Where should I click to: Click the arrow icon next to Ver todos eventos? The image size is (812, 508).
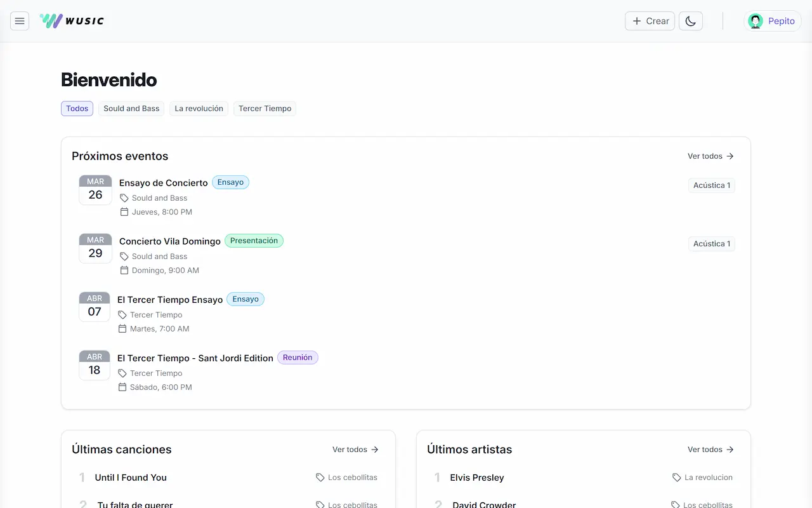tap(730, 156)
